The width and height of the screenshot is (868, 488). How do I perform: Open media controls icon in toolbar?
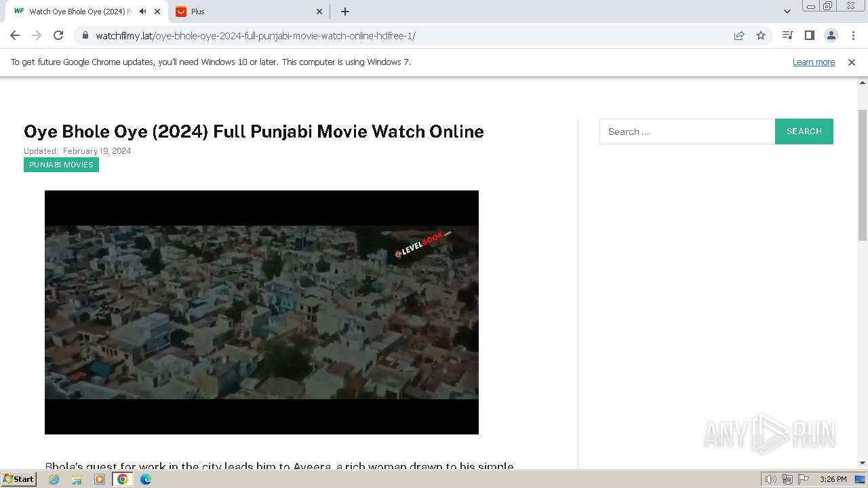tap(787, 35)
